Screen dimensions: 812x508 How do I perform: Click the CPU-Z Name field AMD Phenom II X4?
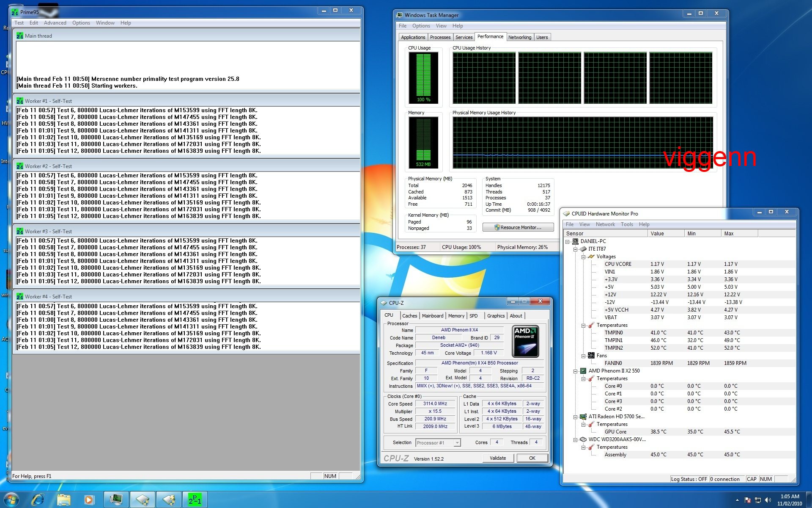point(459,330)
